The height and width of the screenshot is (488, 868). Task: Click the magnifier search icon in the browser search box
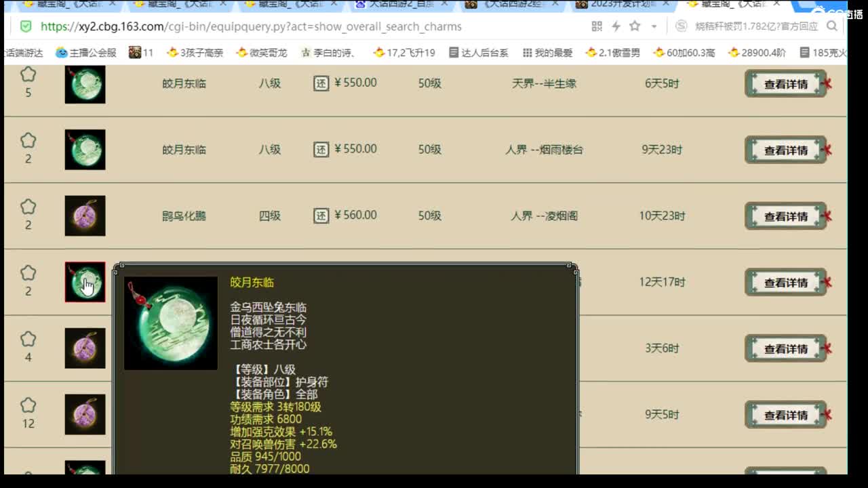832,26
